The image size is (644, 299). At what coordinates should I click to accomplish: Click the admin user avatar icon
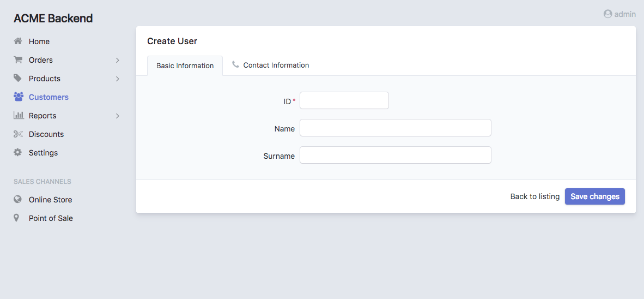607,14
